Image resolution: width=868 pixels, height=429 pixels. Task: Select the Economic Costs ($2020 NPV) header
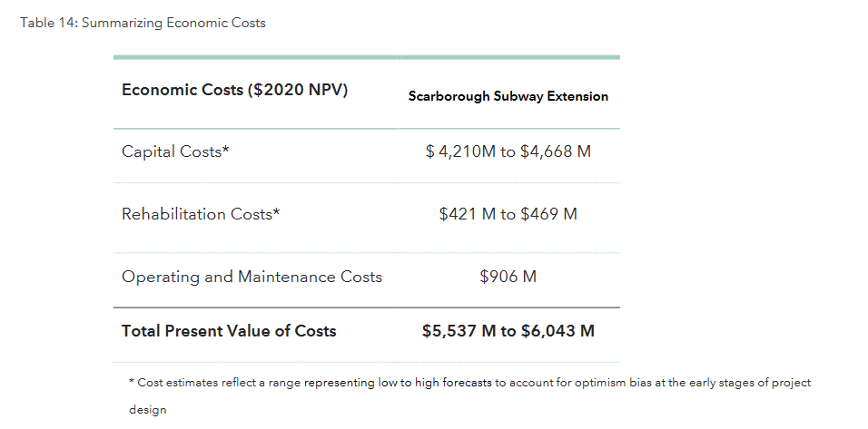tap(234, 91)
